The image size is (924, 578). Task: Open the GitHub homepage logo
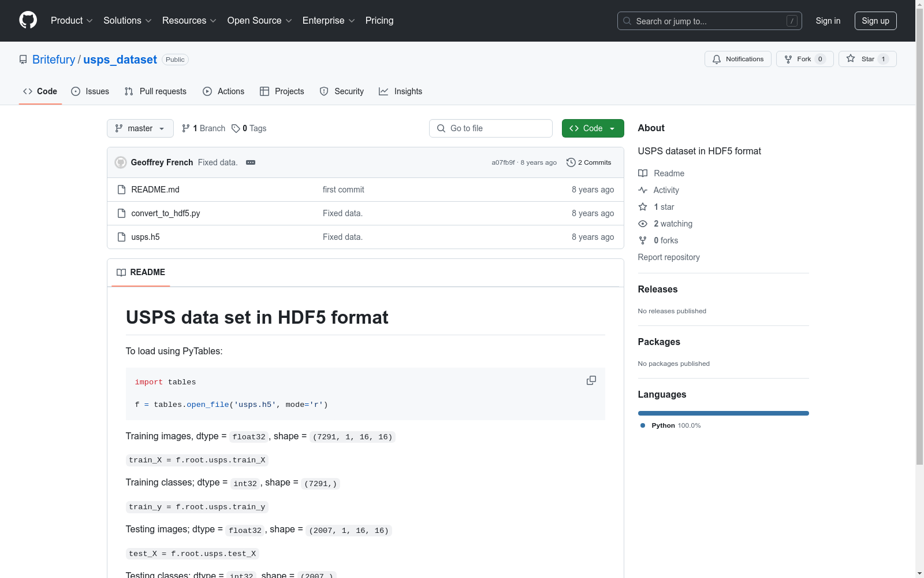(x=28, y=20)
